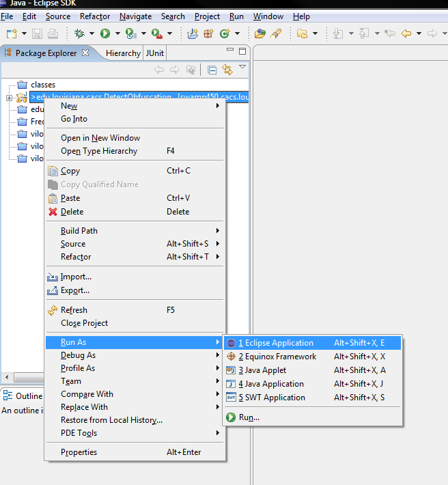Select the classes project in tree
The image size is (448, 485).
(43, 85)
